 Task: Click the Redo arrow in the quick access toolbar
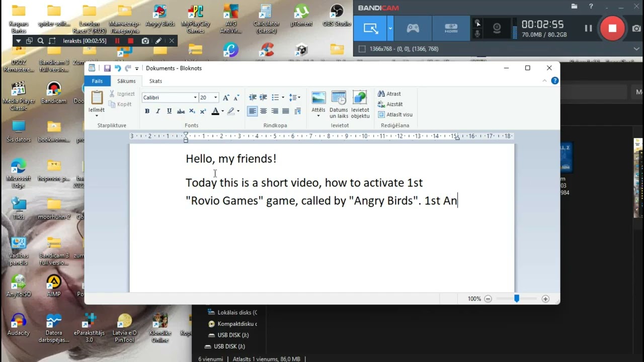click(128, 68)
